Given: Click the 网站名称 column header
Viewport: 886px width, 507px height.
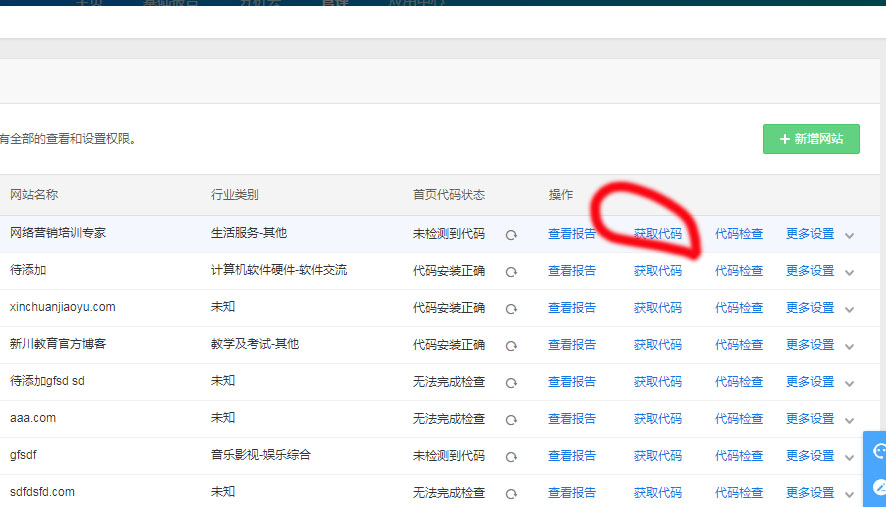Looking at the screenshot, I should [x=34, y=195].
